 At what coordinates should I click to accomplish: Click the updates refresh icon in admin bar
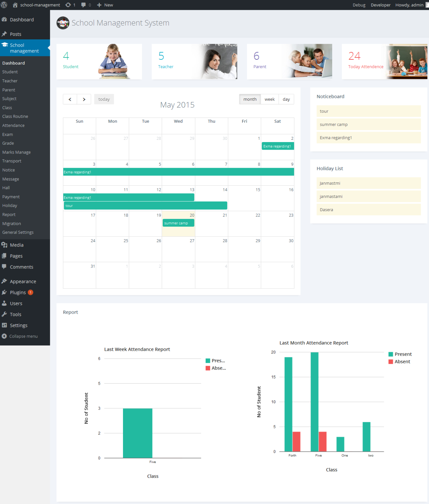point(68,5)
